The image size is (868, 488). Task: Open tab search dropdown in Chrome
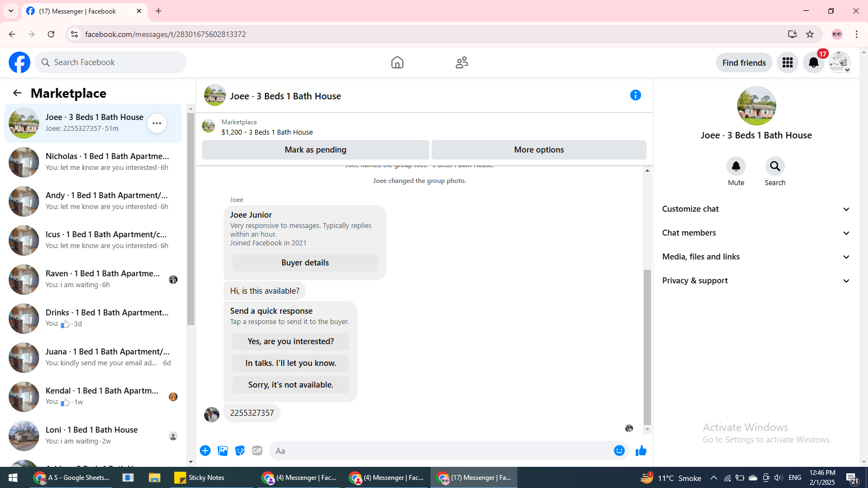[11, 11]
